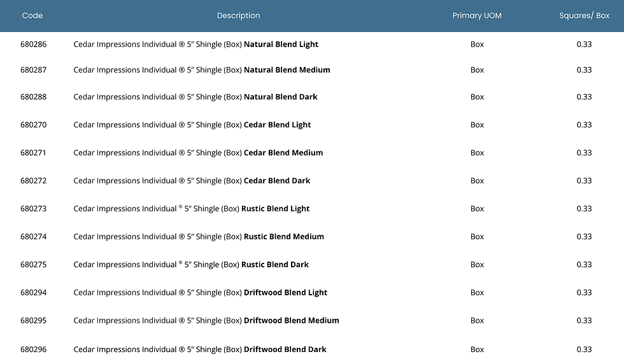Click the Box unit for Cedar Blend Light
Screen dimensions: 624x364
(x=477, y=125)
